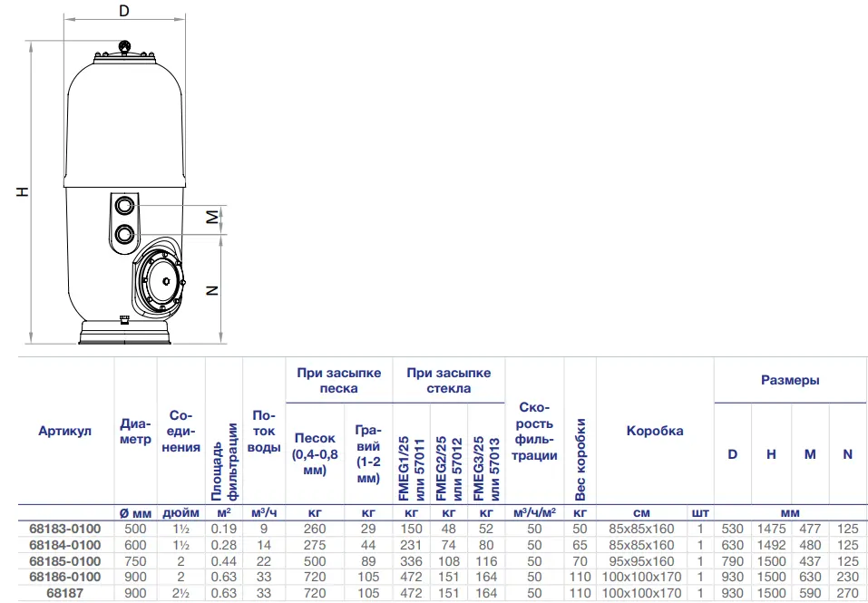868x603 pixels.
Task: Click the D dimension label above the drawing
Action: pyautogui.click(x=124, y=11)
